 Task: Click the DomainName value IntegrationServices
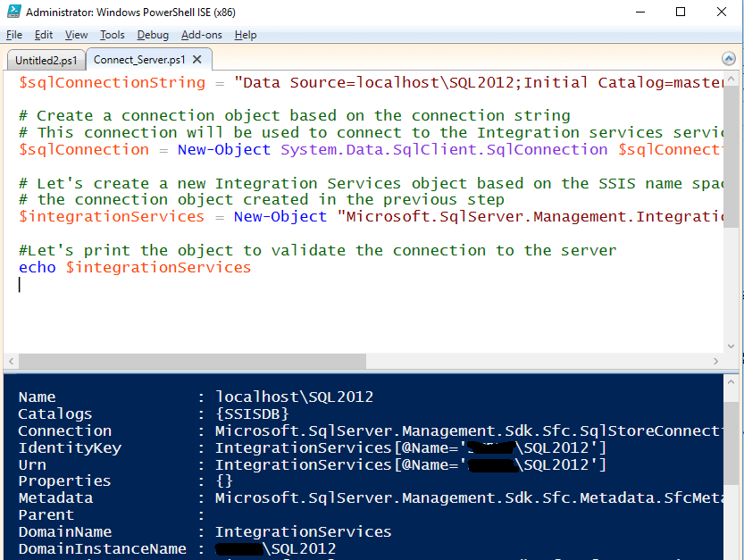(303, 532)
